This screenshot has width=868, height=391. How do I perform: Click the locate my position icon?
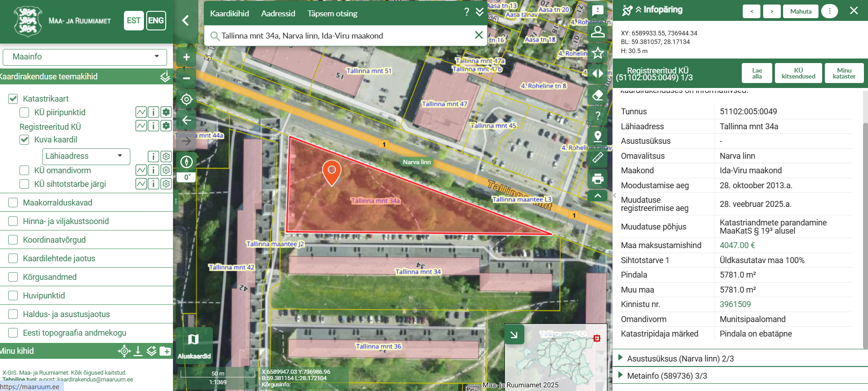tap(186, 99)
